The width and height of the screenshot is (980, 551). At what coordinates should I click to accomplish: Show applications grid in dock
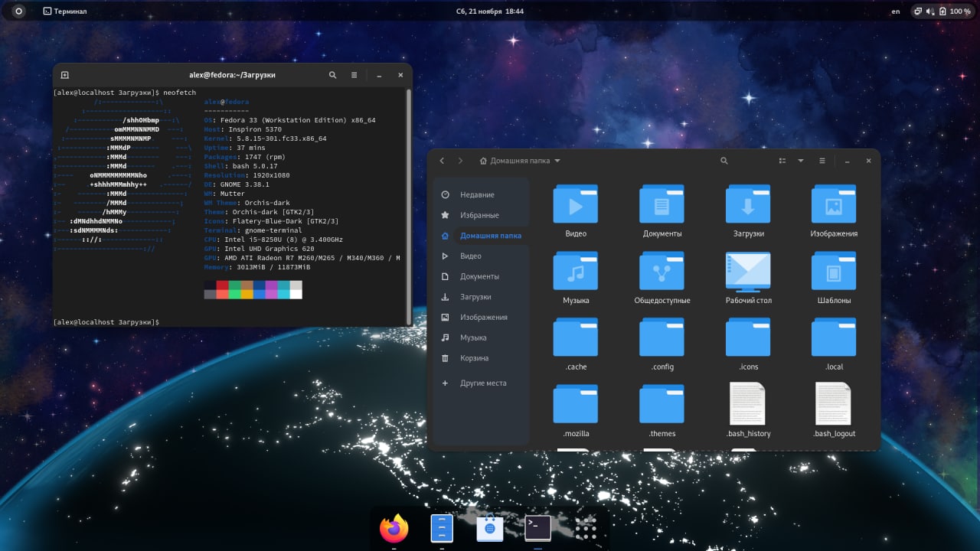click(586, 528)
